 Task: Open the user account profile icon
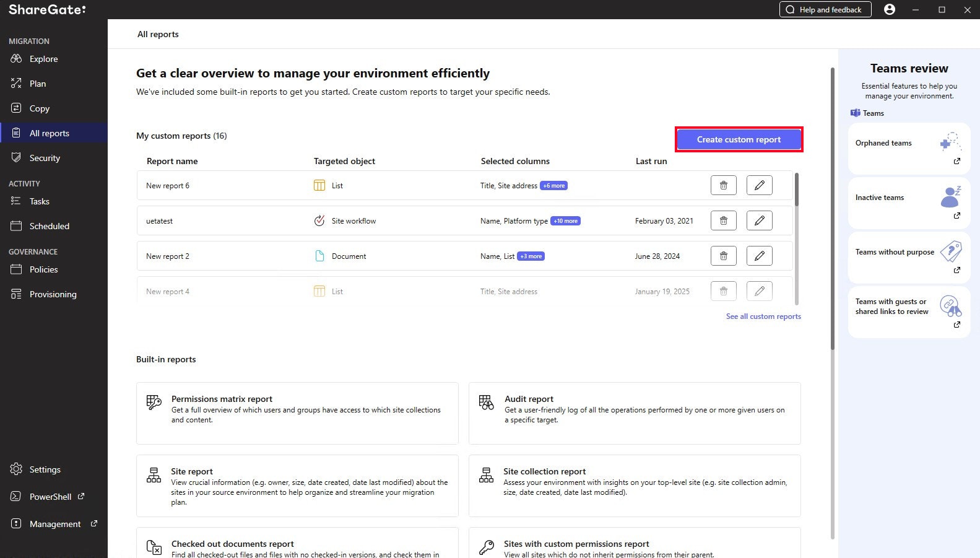point(890,9)
